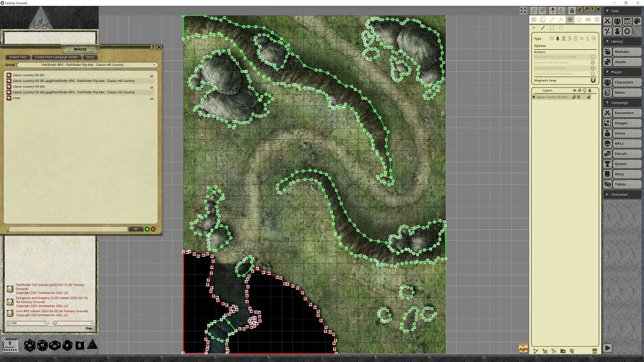
Task: Open the options gear tool icon
Action: tap(627, 31)
